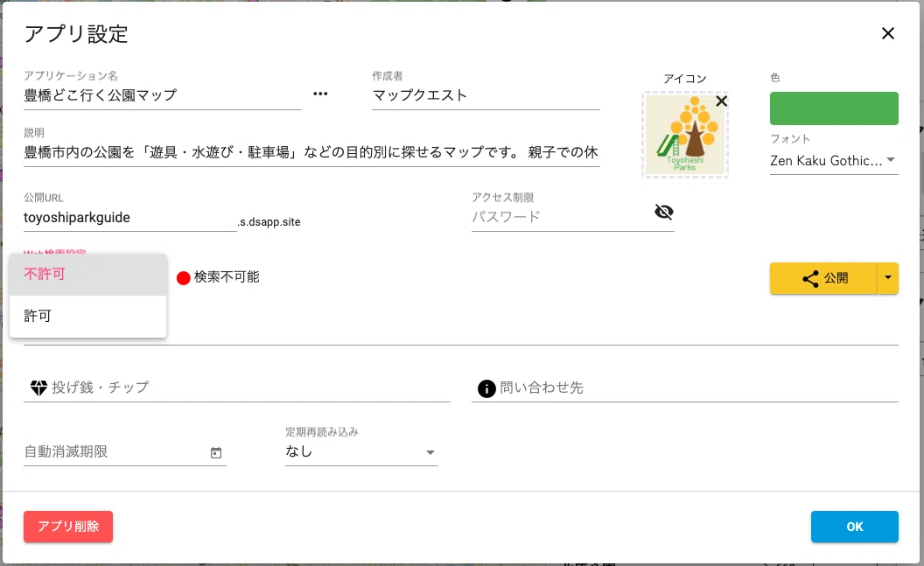Open the green color swatch picker
Viewport: 924px width, 566px height.
834,108
